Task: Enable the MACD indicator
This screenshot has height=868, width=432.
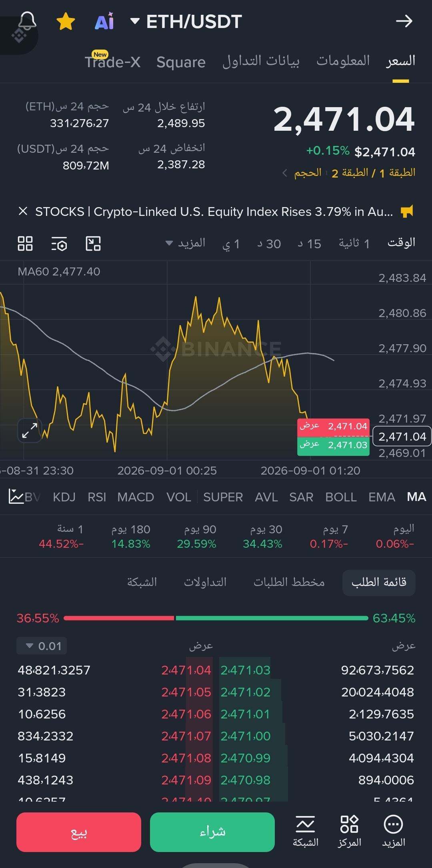Action: [136, 497]
